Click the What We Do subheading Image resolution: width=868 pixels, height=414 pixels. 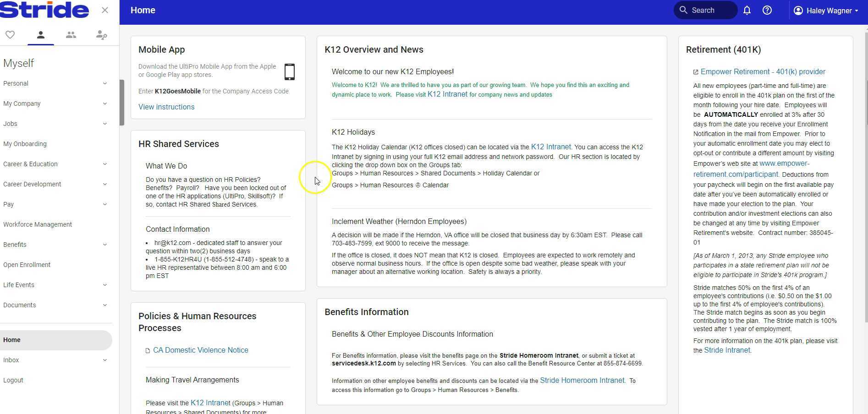click(x=166, y=166)
